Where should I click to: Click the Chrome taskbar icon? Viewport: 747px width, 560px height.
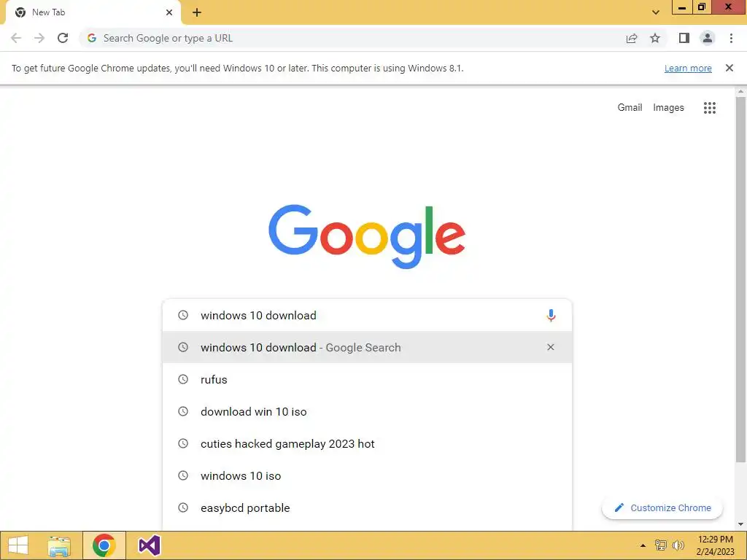(104, 545)
